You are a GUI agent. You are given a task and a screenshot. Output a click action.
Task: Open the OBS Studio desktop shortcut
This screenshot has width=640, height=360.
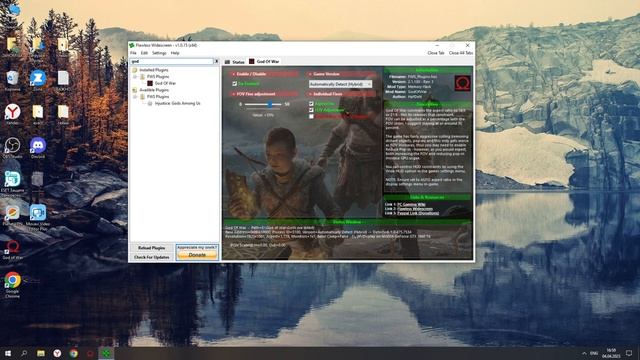tap(13, 146)
